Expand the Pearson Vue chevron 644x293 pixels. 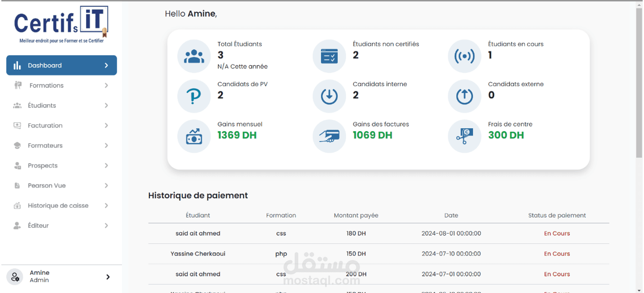(x=106, y=186)
